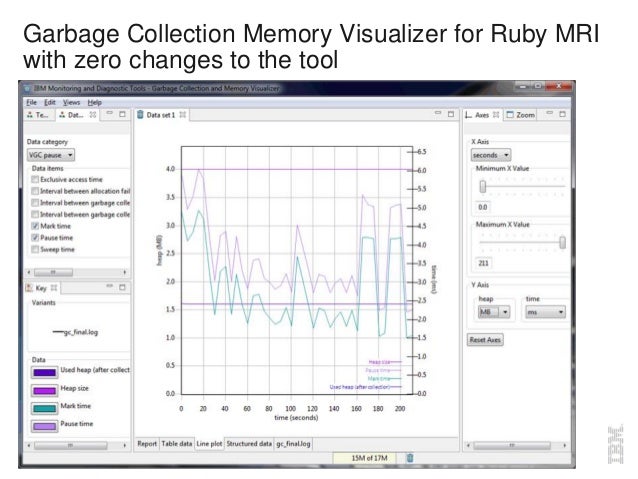The width and height of the screenshot is (638, 479).
Task: Click the Reset Axes button
Action: [485, 340]
